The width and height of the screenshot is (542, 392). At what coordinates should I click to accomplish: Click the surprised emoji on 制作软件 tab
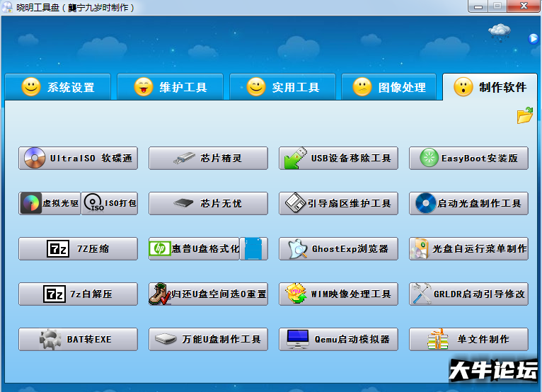click(x=463, y=86)
